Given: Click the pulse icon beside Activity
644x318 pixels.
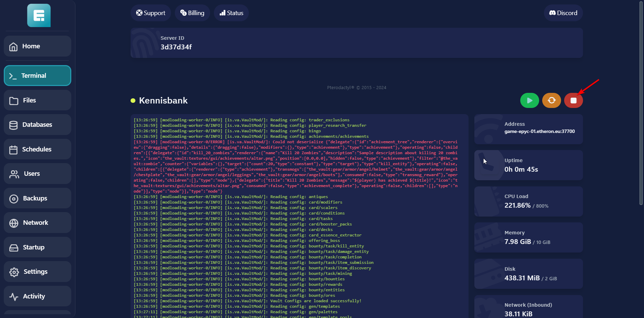Looking at the screenshot, I should coord(14,297).
